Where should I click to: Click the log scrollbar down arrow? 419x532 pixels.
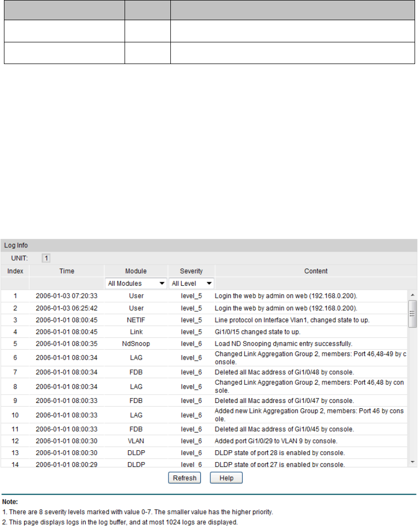tap(413, 462)
